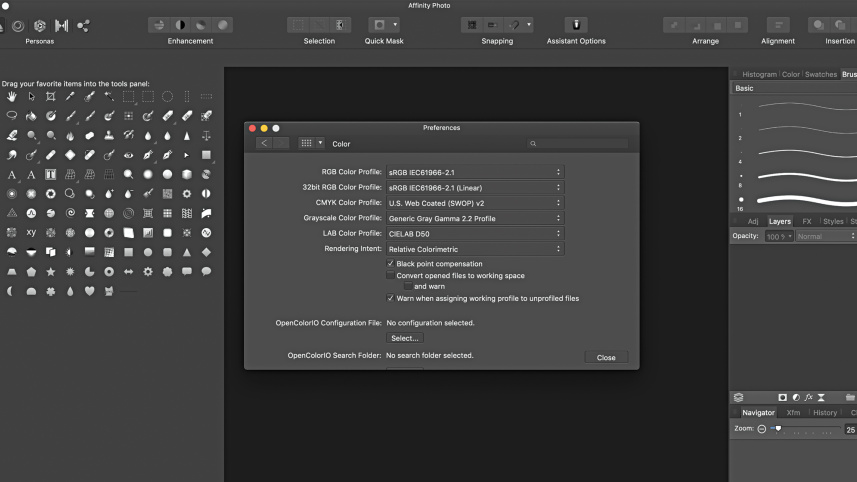Expand the Rendering Intent dropdown
The width and height of the screenshot is (857, 482).
(x=474, y=249)
